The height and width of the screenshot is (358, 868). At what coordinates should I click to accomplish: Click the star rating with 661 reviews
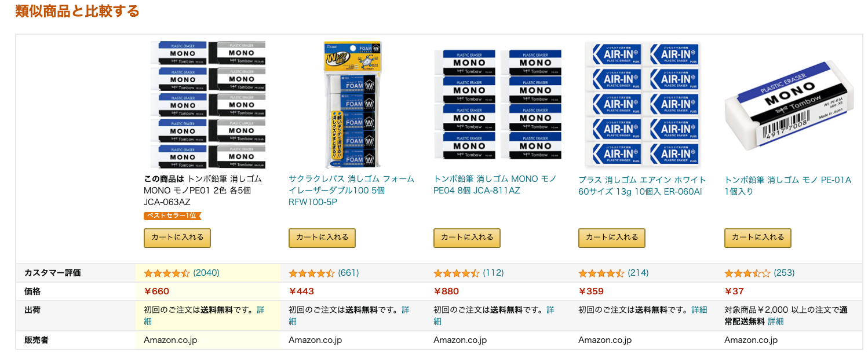[312, 273]
